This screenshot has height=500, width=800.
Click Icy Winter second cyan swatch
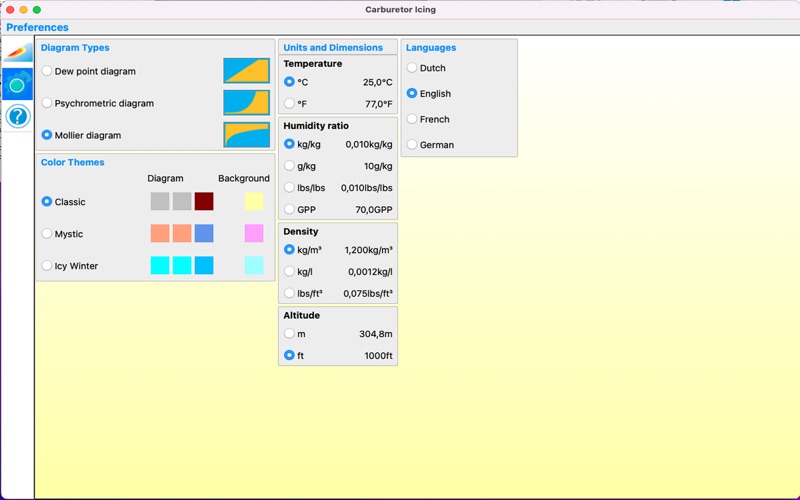182,265
